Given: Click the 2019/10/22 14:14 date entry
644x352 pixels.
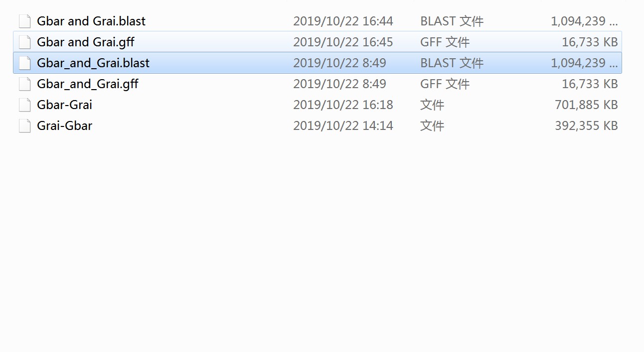Looking at the screenshot, I should pyautogui.click(x=343, y=125).
